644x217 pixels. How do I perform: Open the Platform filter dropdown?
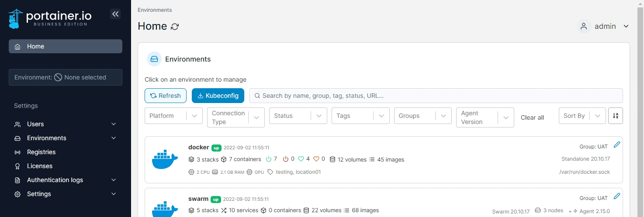click(x=173, y=116)
